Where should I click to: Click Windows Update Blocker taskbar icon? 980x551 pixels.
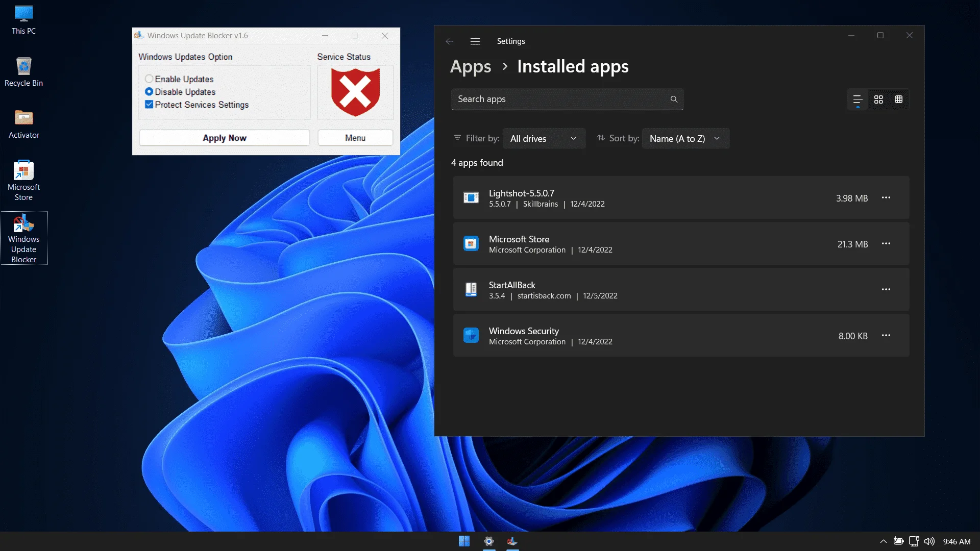pos(512,541)
